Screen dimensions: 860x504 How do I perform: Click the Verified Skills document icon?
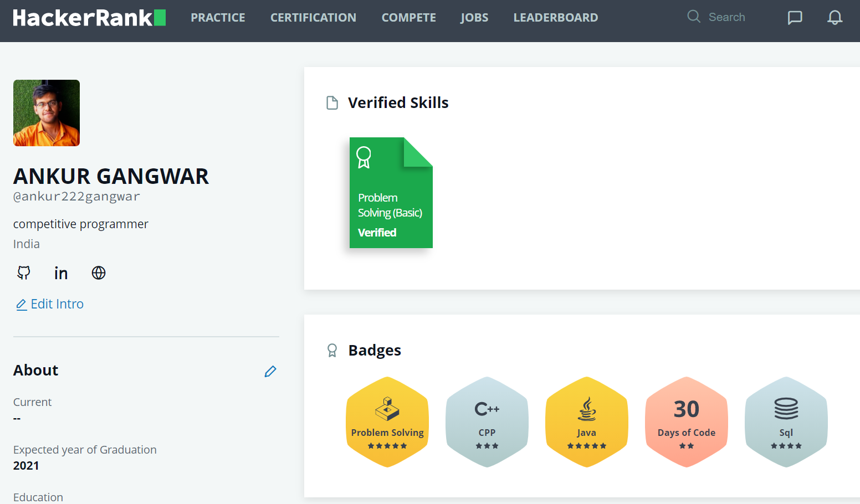[332, 103]
